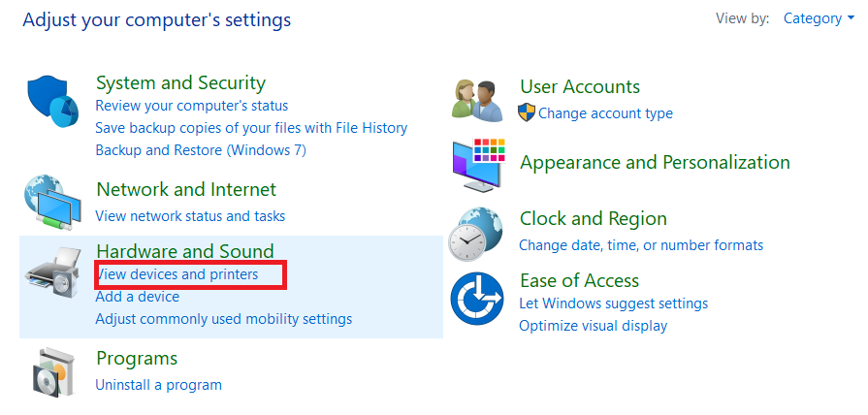Screen dimensions: 868x415
Task: Open Change account type link
Action: [605, 113]
